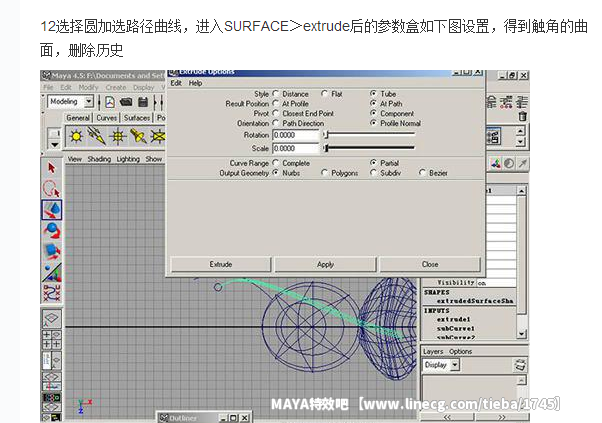The image size is (602, 423).
Task: Open the Create menu in Maya
Action: (x=116, y=88)
